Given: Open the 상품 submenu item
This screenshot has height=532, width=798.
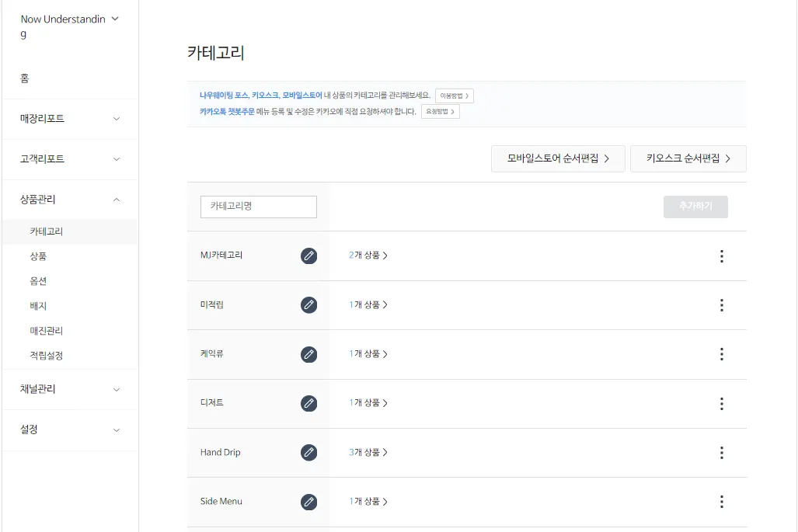Looking at the screenshot, I should tap(38, 256).
